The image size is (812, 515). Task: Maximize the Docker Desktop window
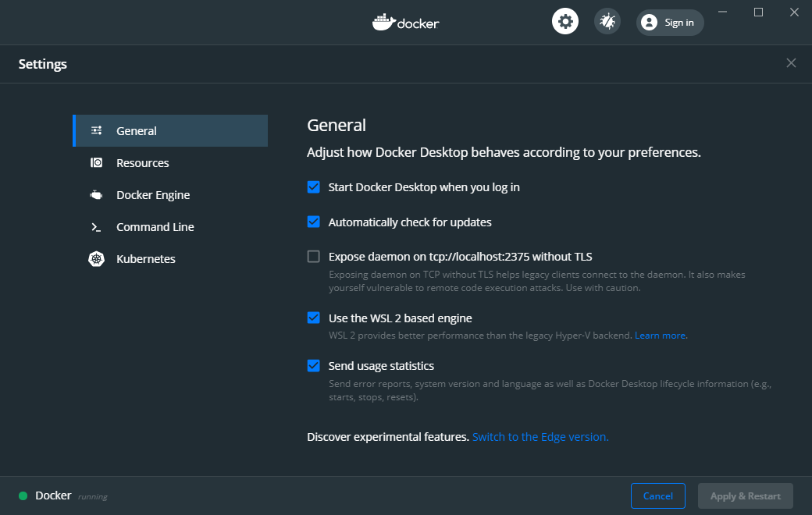pos(758,12)
